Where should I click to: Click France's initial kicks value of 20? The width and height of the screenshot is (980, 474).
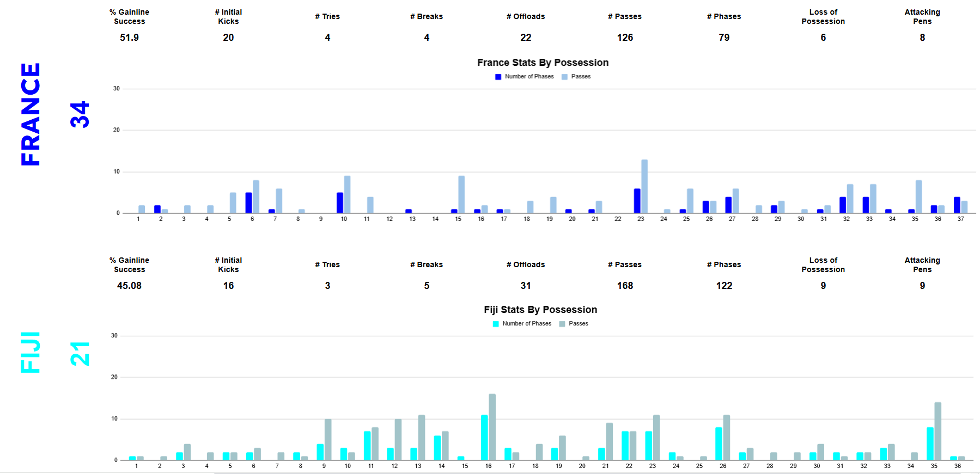point(228,38)
